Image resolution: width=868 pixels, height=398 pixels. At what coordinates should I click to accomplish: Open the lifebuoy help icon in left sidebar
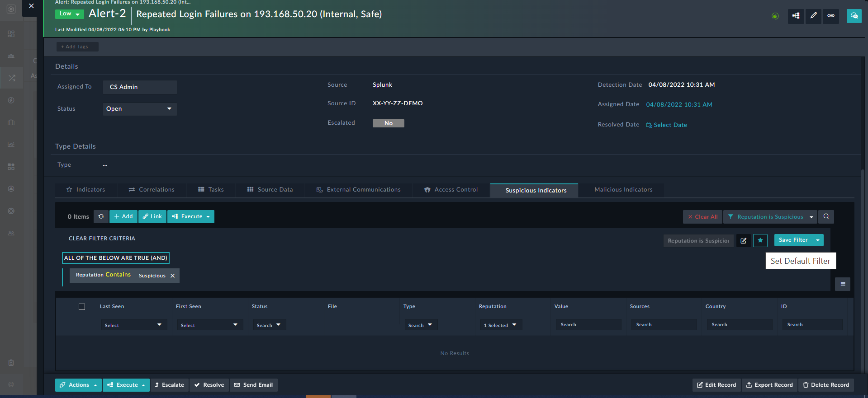click(11, 211)
